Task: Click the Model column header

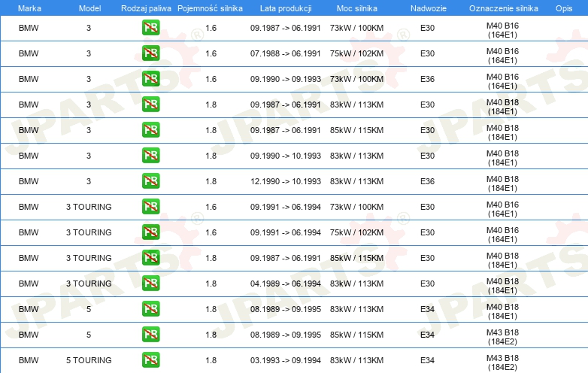Action: pos(89,8)
